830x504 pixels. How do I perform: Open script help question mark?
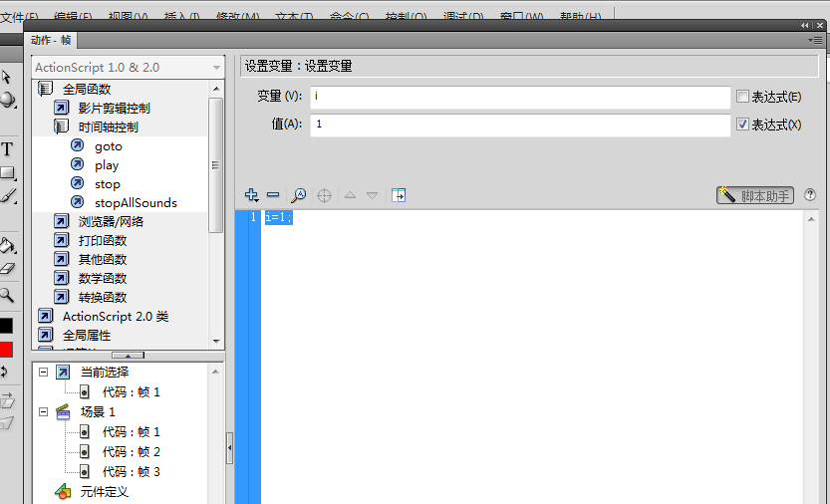coord(810,195)
